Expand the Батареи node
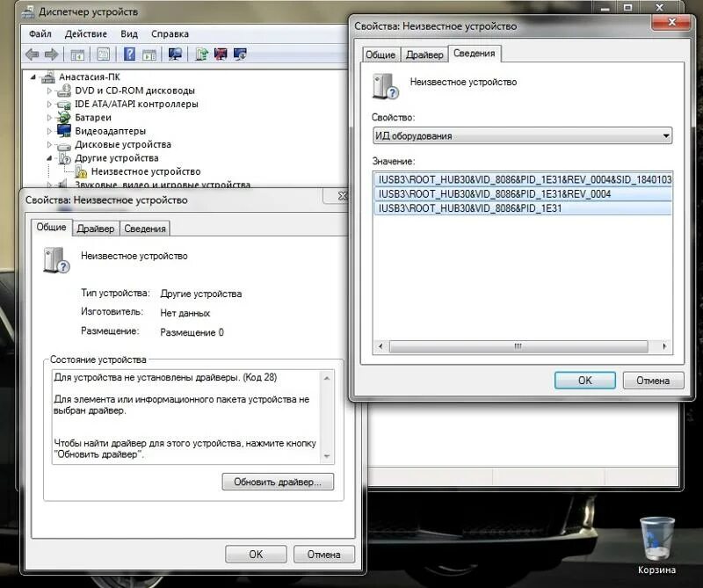Image resolution: width=703 pixels, height=588 pixels. click(x=49, y=118)
